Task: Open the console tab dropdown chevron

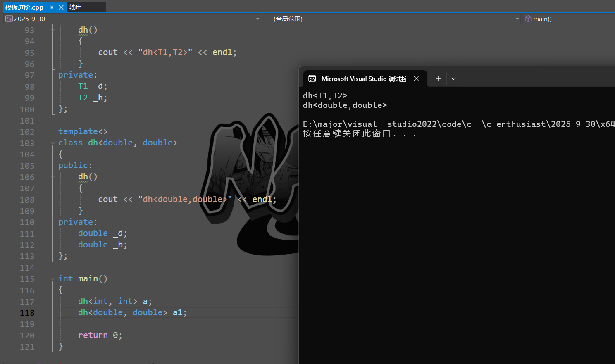Action: click(453, 79)
